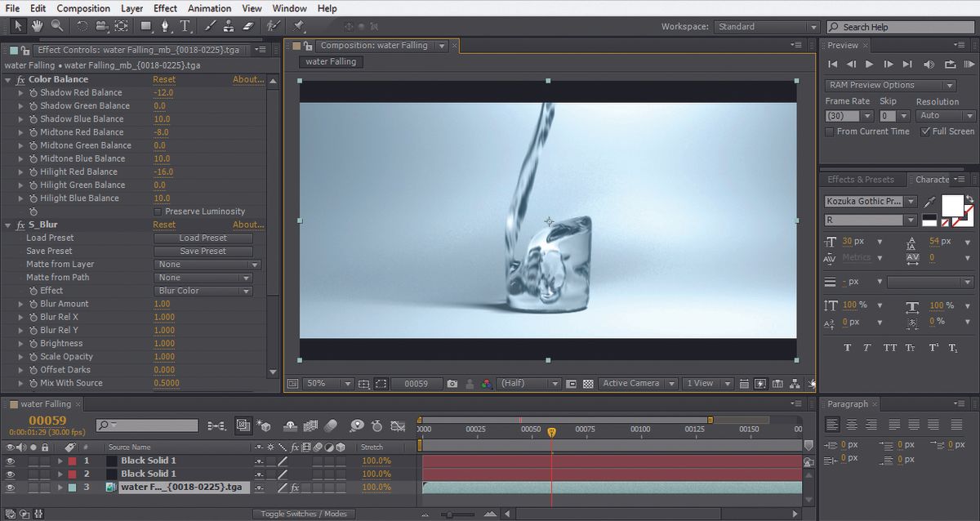Select the Pen tool
980x521 pixels.
coord(165,26)
